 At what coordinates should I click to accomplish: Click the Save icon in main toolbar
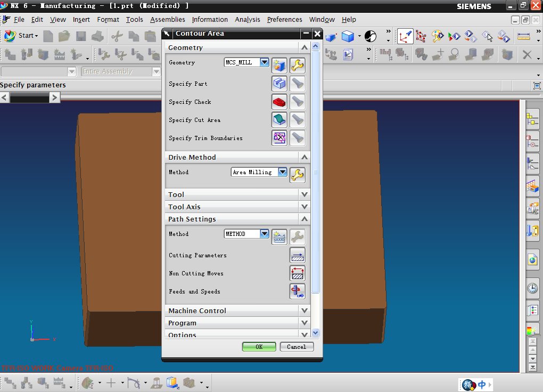click(x=81, y=36)
